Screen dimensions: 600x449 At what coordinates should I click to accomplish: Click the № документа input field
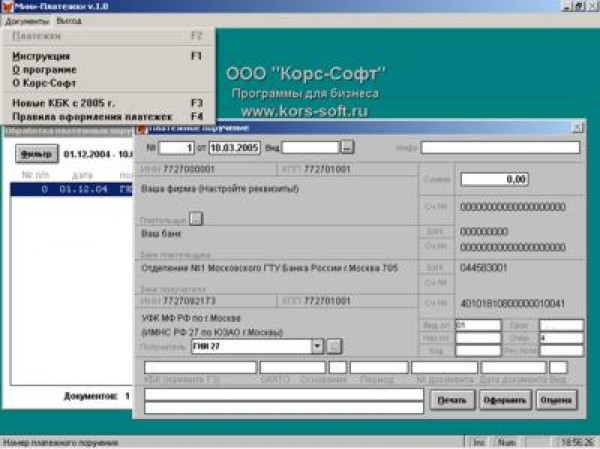445,367
